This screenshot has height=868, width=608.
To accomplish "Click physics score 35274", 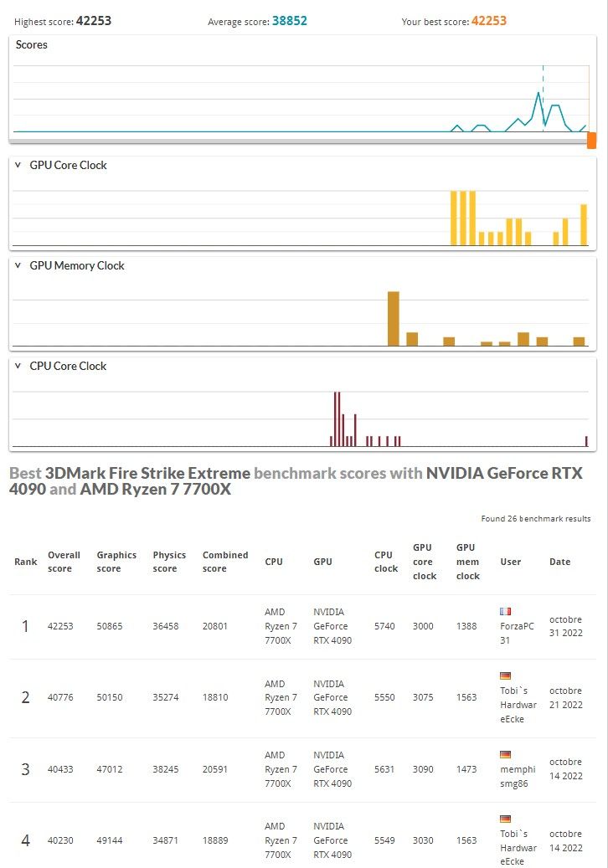I will point(166,697).
